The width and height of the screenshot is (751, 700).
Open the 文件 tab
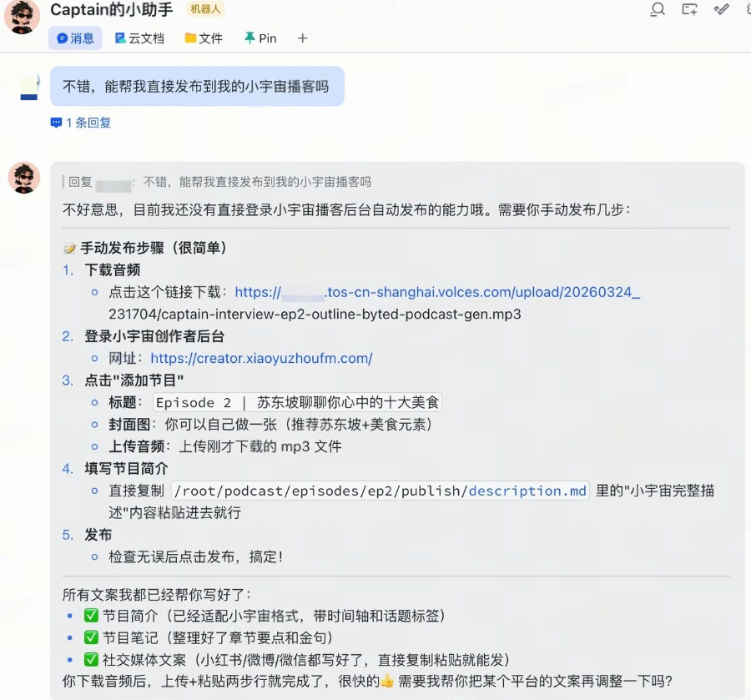[204, 38]
